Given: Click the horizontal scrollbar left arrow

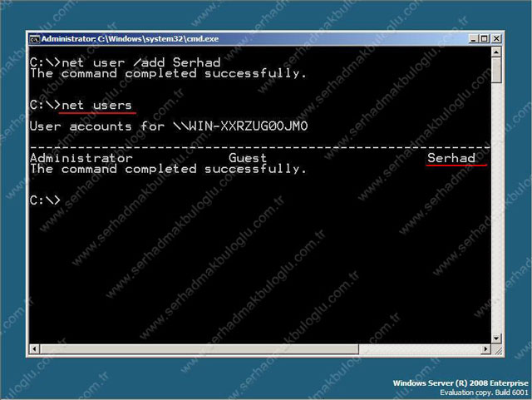Looking at the screenshot, I should pyautogui.click(x=33, y=349).
